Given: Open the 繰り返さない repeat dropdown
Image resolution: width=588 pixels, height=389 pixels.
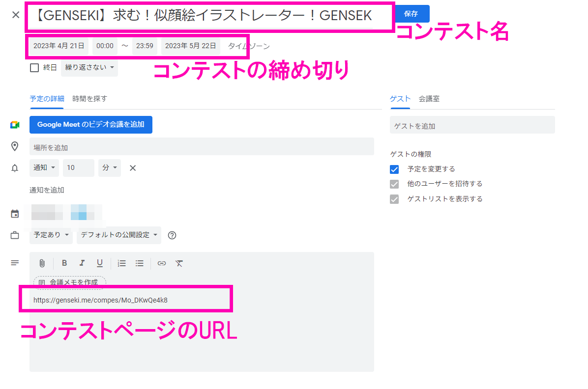Looking at the screenshot, I should [x=89, y=67].
